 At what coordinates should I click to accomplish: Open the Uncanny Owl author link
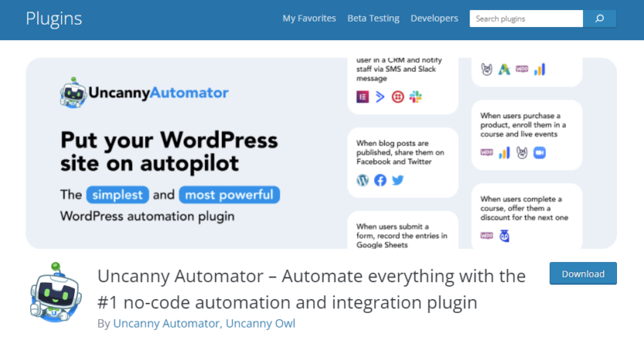pos(261,323)
